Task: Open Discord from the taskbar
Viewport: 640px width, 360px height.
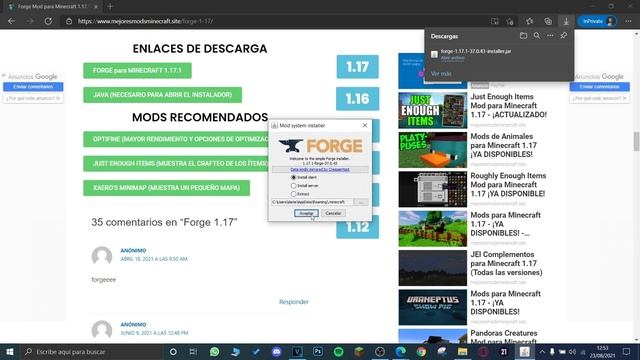Action: [x=276, y=351]
